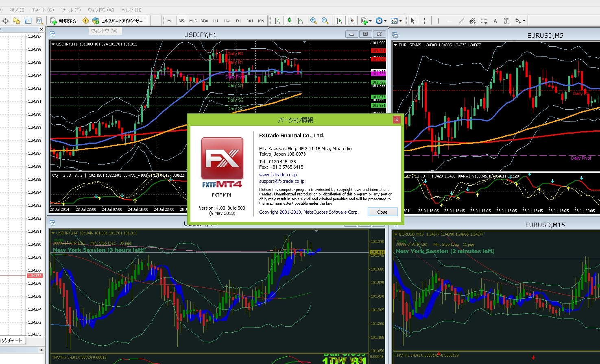
Task: Open the 挿入 menu
Action: 17,10
